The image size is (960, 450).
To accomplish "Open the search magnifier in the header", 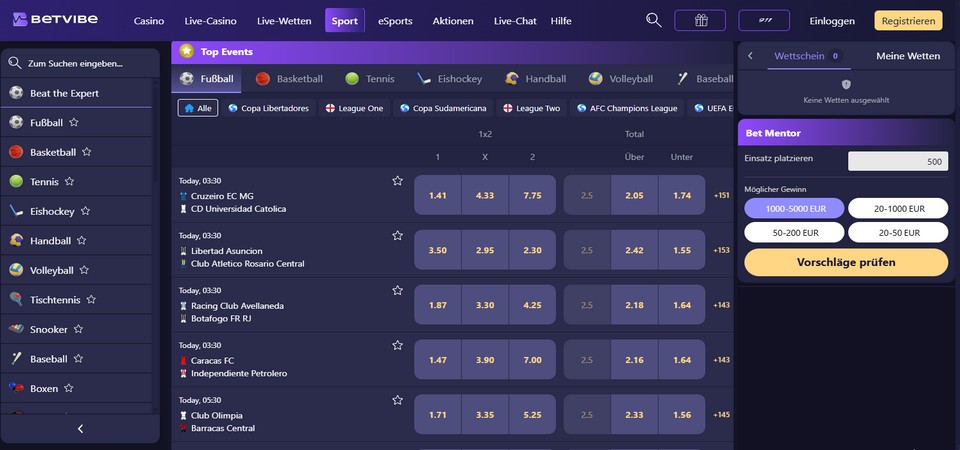I will pos(653,20).
